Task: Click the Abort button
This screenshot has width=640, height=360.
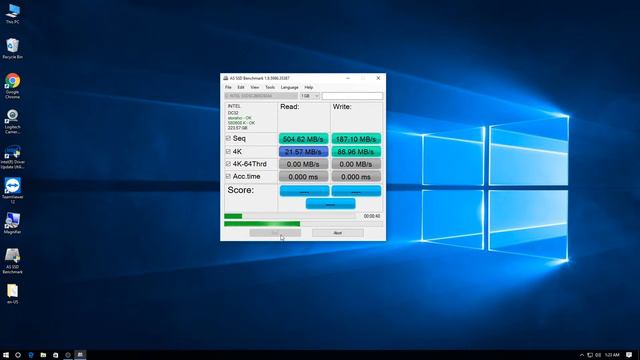Action: coord(338,233)
